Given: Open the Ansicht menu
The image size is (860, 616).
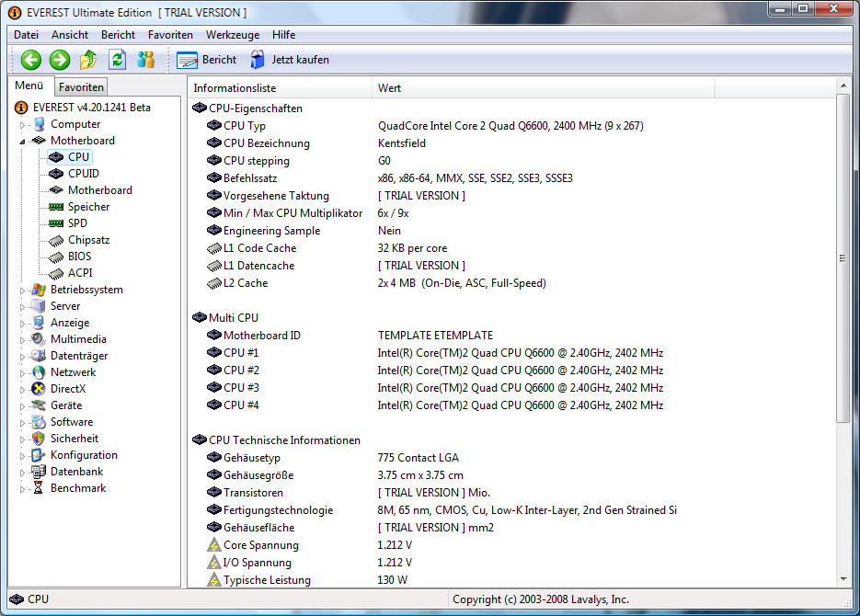Looking at the screenshot, I should [70, 35].
